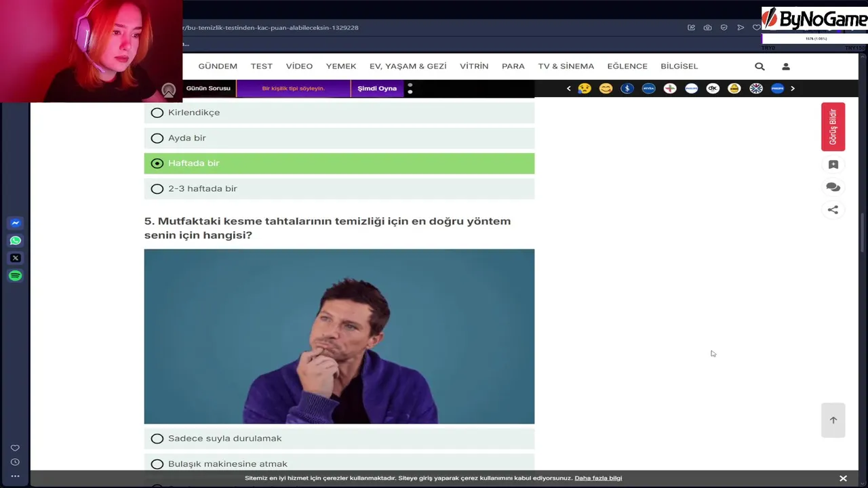This screenshot has width=868, height=488.
Task: Click the yellow brand icon in the carousel
Action: point(734,89)
